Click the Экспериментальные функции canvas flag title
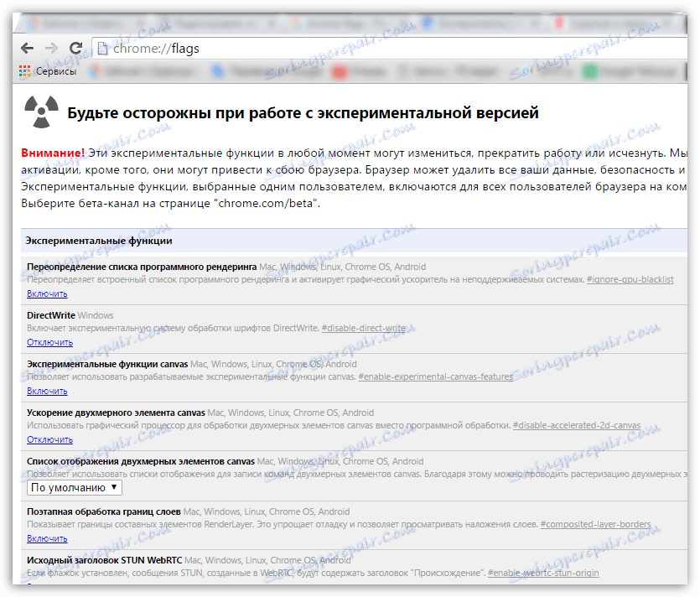 click(107, 364)
